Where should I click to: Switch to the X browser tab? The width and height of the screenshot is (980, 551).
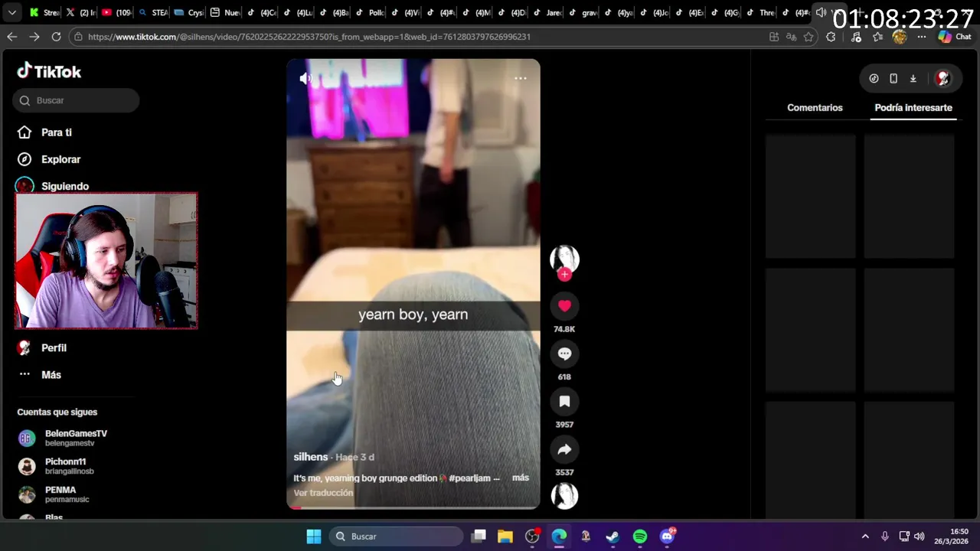pyautogui.click(x=80, y=13)
